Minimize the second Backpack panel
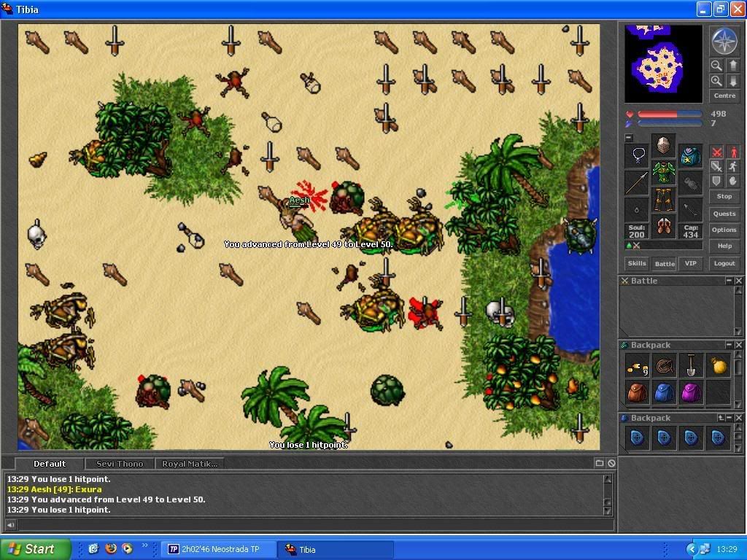The image size is (747, 560). [x=729, y=418]
